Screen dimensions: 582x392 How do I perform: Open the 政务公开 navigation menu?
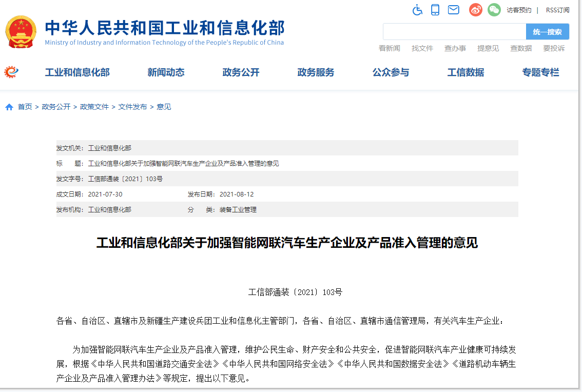click(x=241, y=72)
